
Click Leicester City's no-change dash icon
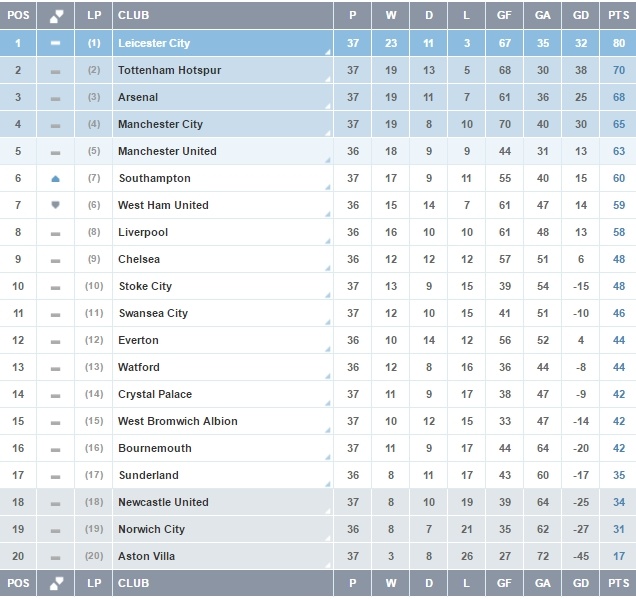[56, 44]
